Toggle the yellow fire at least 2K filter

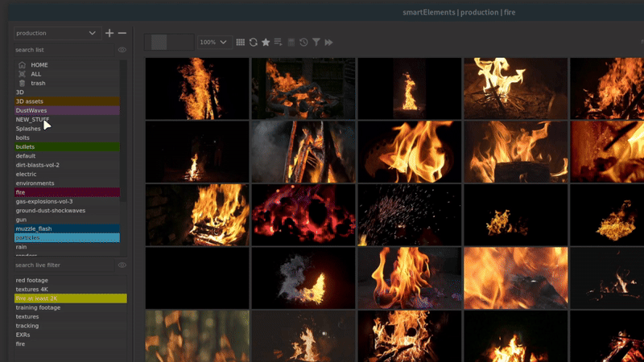coord(71,298)
